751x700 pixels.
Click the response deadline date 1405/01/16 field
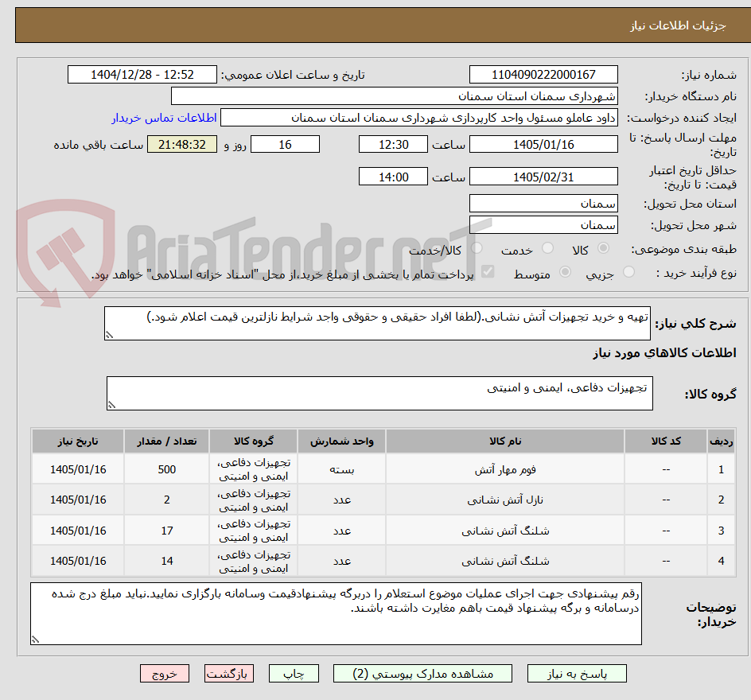pos(543,144)
